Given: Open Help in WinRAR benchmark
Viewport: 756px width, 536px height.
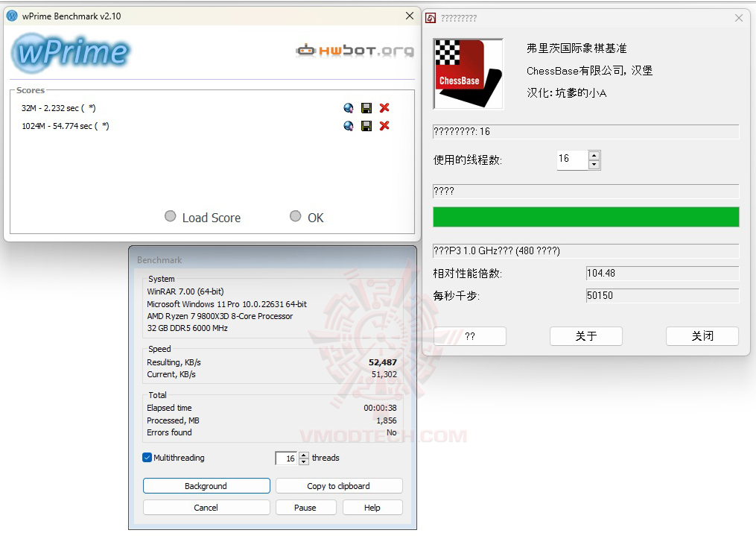Looking at the screenshot, I should point(372,508).
